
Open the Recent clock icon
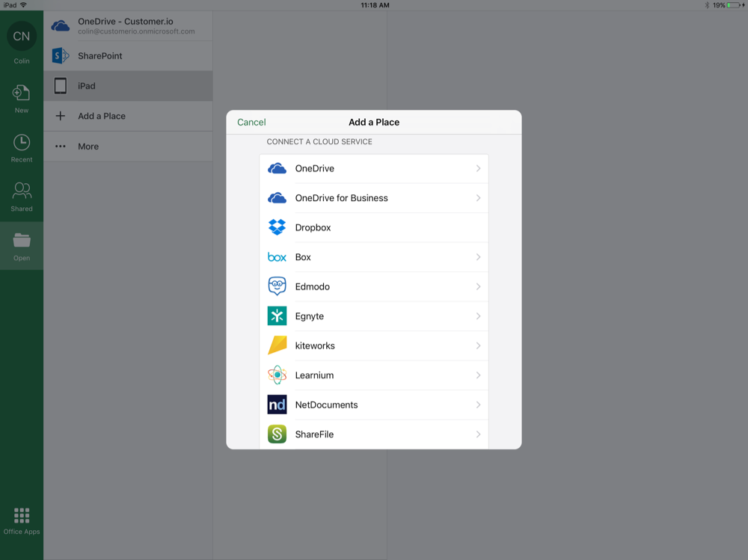(x=22, y=143)
